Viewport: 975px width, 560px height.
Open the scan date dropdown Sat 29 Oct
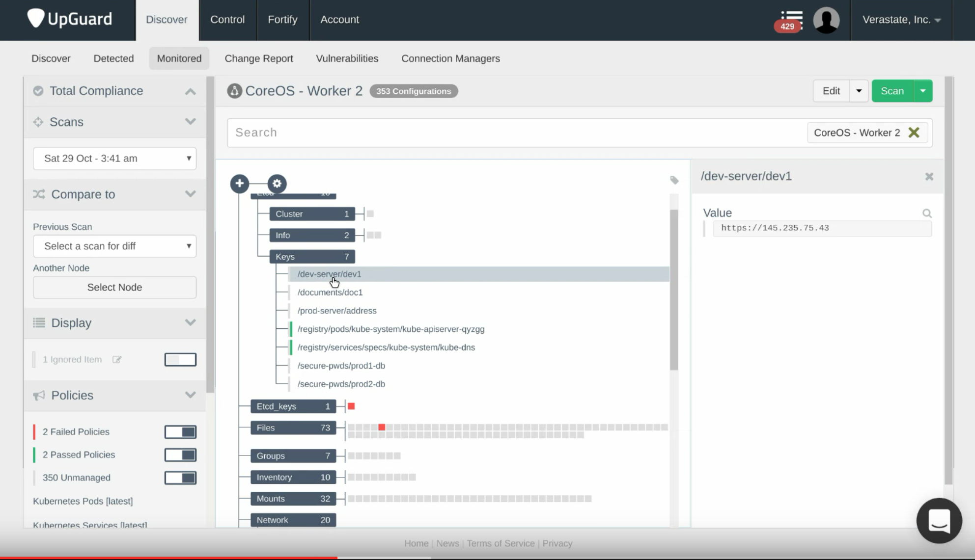pyautogui.click(x=114, y=159)
